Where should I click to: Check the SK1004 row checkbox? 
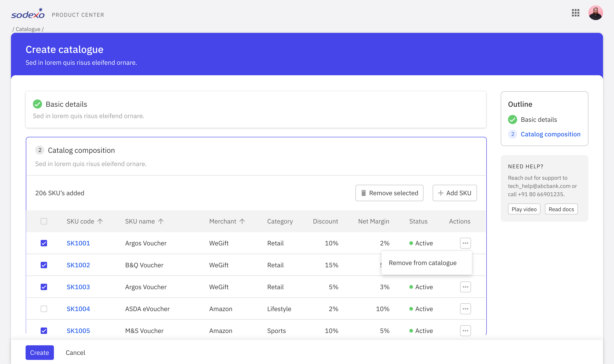[x=44, y=309]
